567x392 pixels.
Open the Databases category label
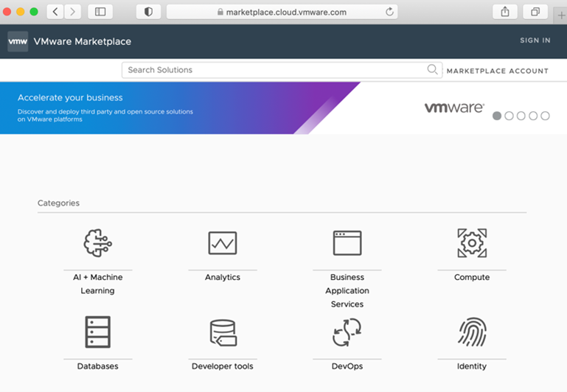pos(97,366)
